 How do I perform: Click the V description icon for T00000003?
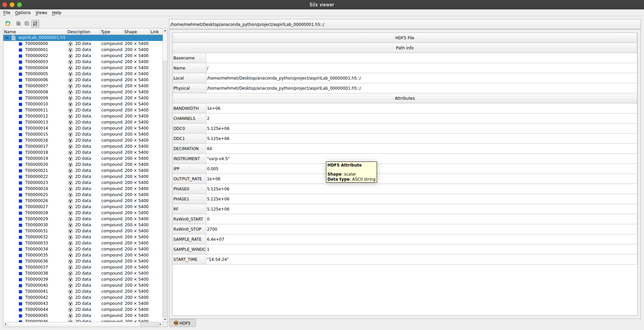[70, 62]
